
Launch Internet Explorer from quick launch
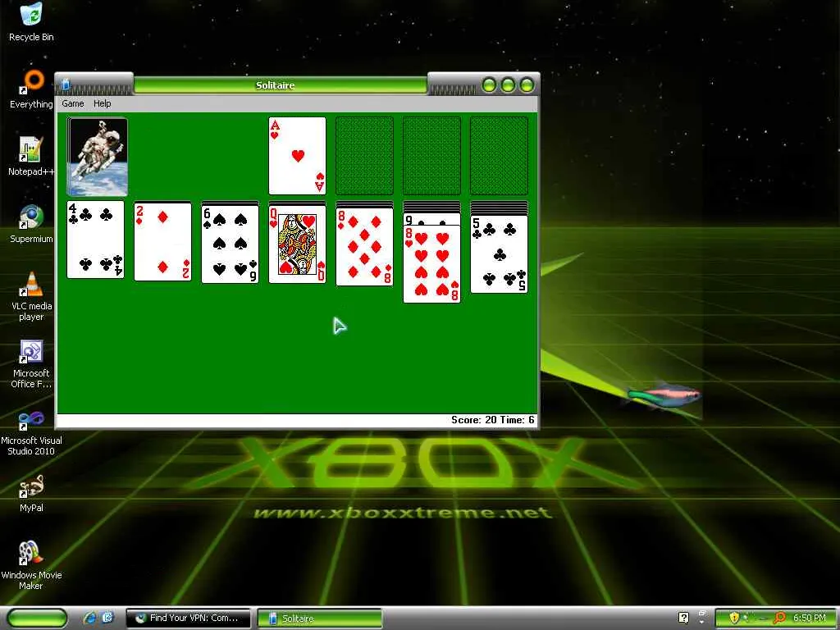tap(90, 618)
